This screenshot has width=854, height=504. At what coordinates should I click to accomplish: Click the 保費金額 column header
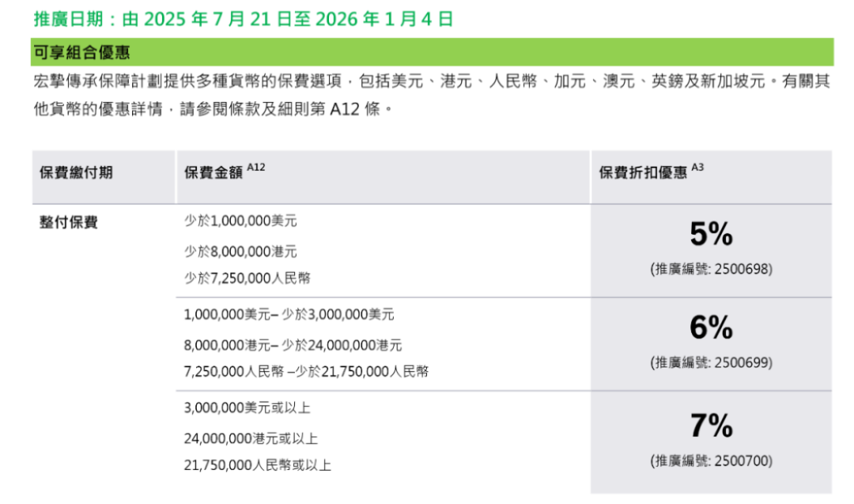tap(213, 172)
